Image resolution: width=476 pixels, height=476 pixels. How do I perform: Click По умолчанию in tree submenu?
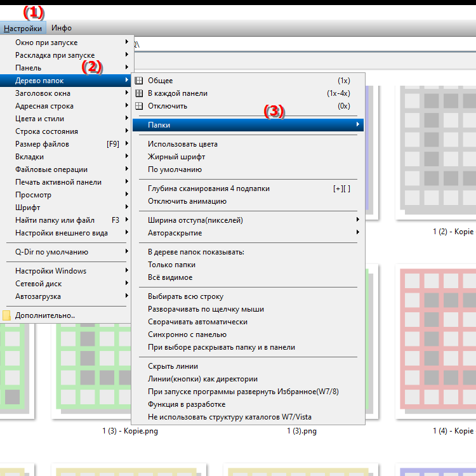pyautogui.click(x=248, y=169)
